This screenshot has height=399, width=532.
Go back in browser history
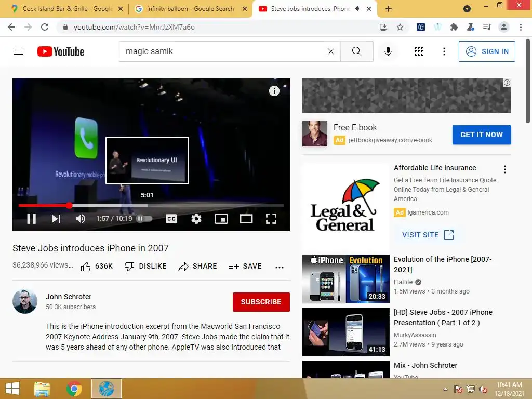click(x=11, y=27)
